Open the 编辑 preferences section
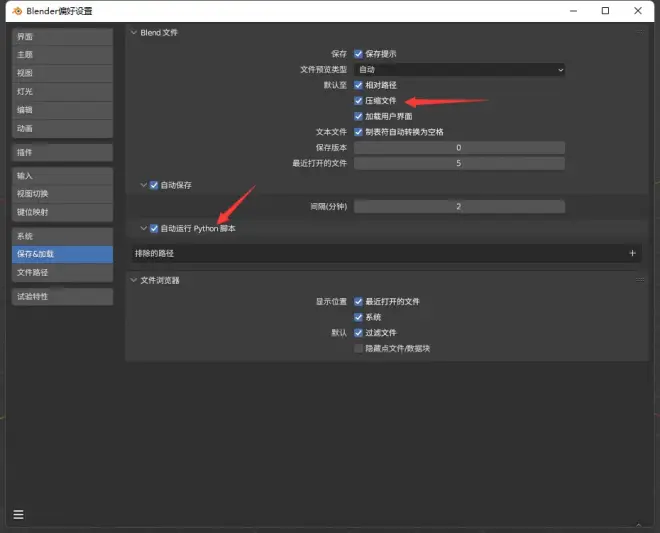 (x=62, y=110)
